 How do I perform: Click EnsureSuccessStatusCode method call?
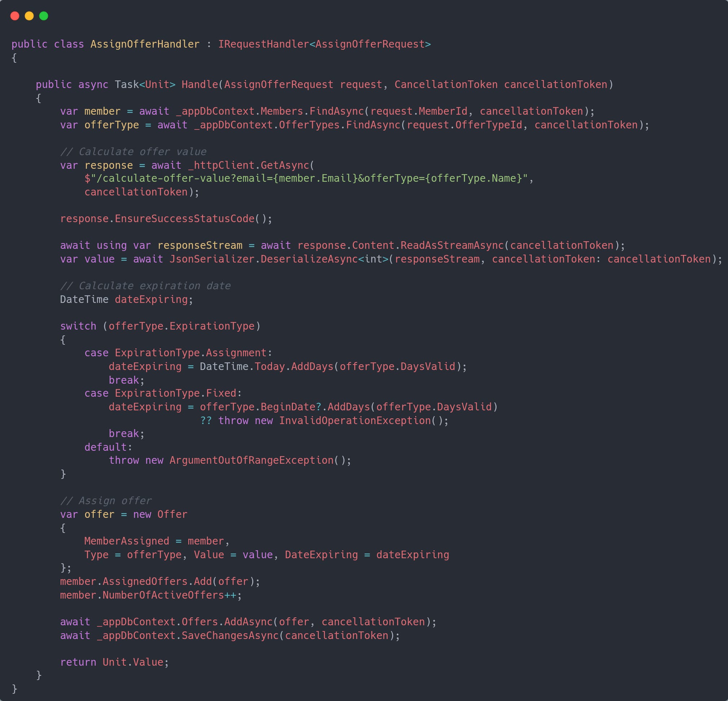click(184, 219)
